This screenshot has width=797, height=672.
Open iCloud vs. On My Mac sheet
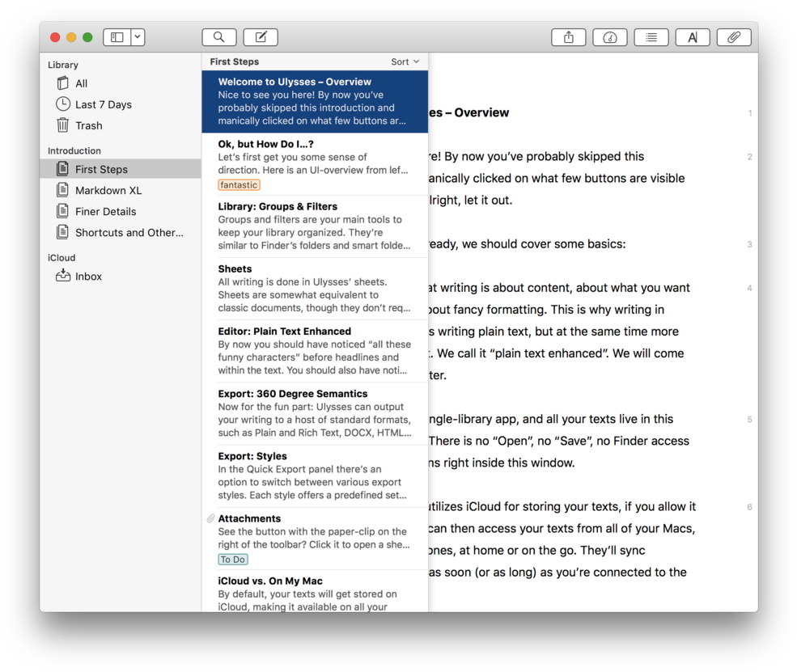pyautogui.click(x=315, y=592)
